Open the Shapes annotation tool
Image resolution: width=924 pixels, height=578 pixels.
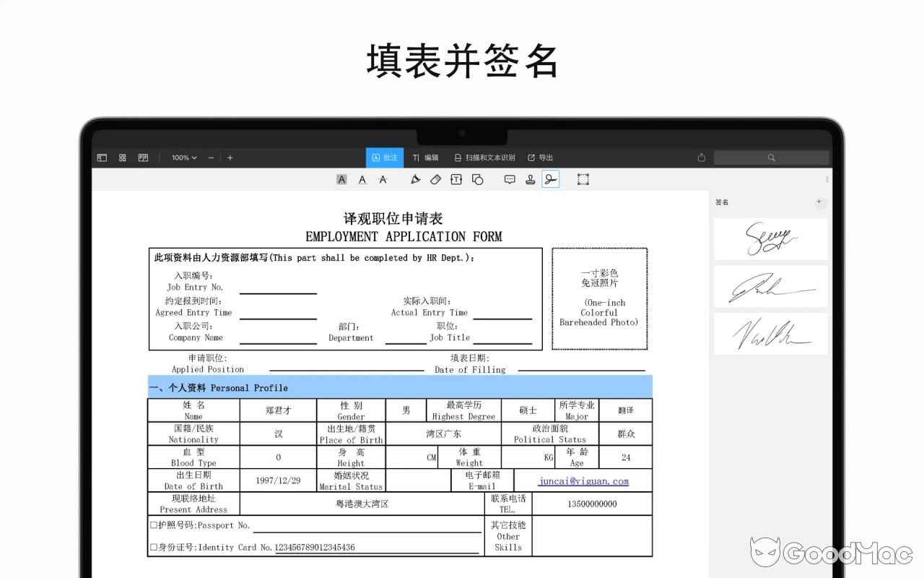tap(476, 179)
